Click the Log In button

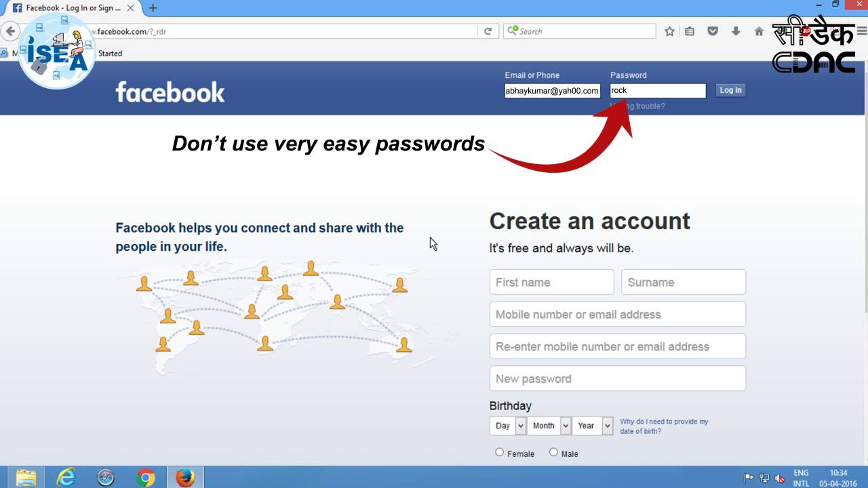point(730,90)
